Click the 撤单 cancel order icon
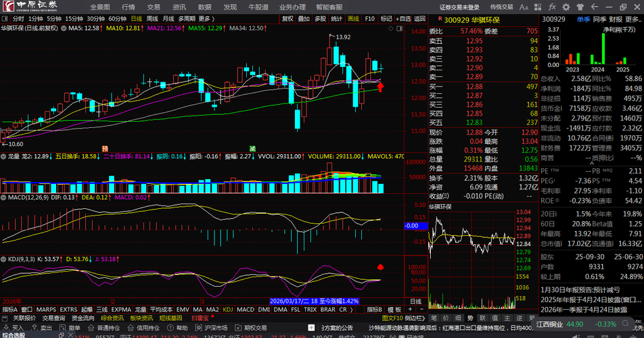644x338 pixels. tap(70, 328)
